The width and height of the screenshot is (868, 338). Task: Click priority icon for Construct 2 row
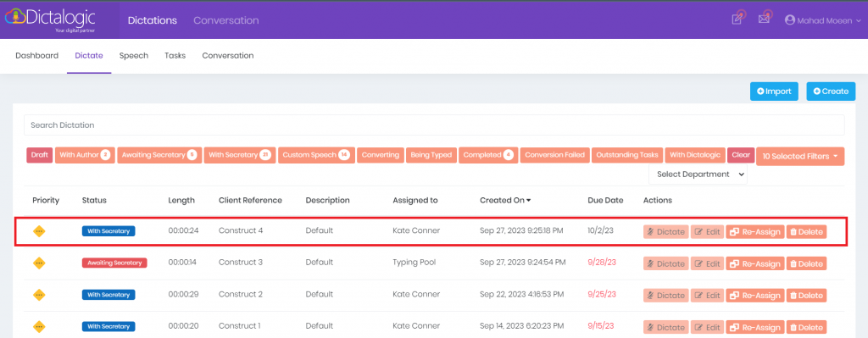coord(39,295)
